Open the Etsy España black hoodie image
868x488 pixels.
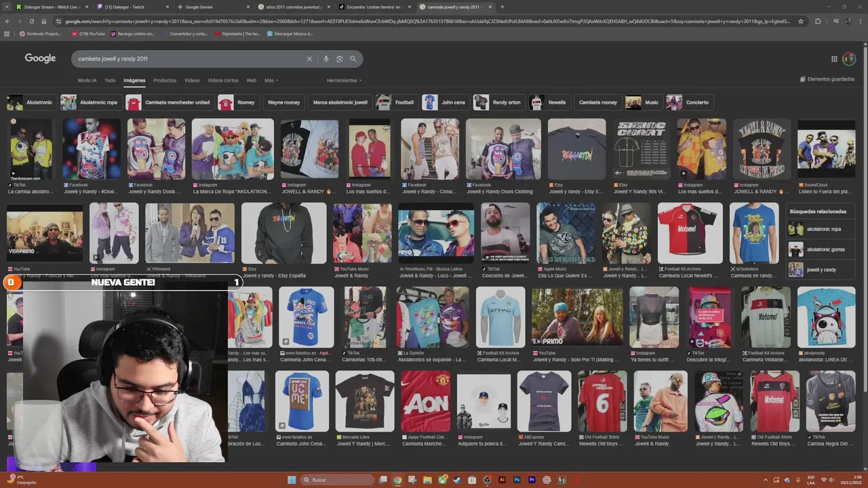[x=283, y=232]
